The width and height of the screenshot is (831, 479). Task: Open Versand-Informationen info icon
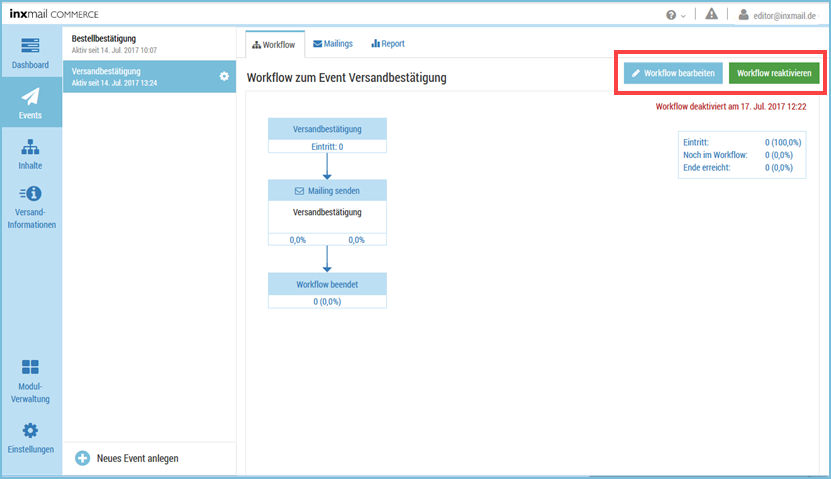point(30,193)
